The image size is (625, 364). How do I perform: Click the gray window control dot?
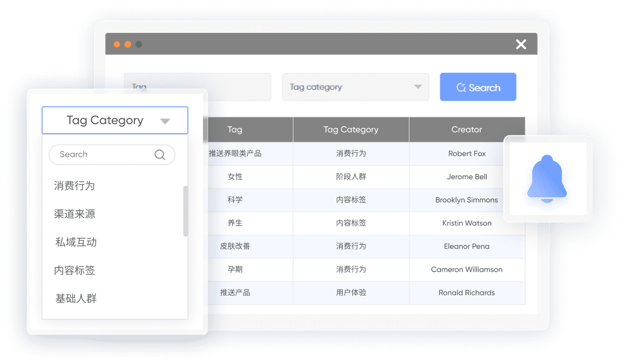point(139,44)
